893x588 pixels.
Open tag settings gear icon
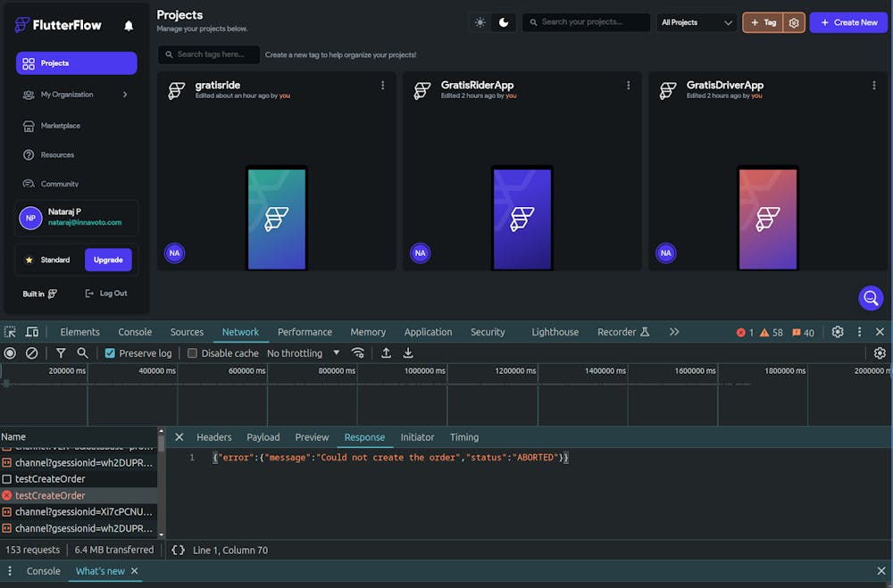794,22
